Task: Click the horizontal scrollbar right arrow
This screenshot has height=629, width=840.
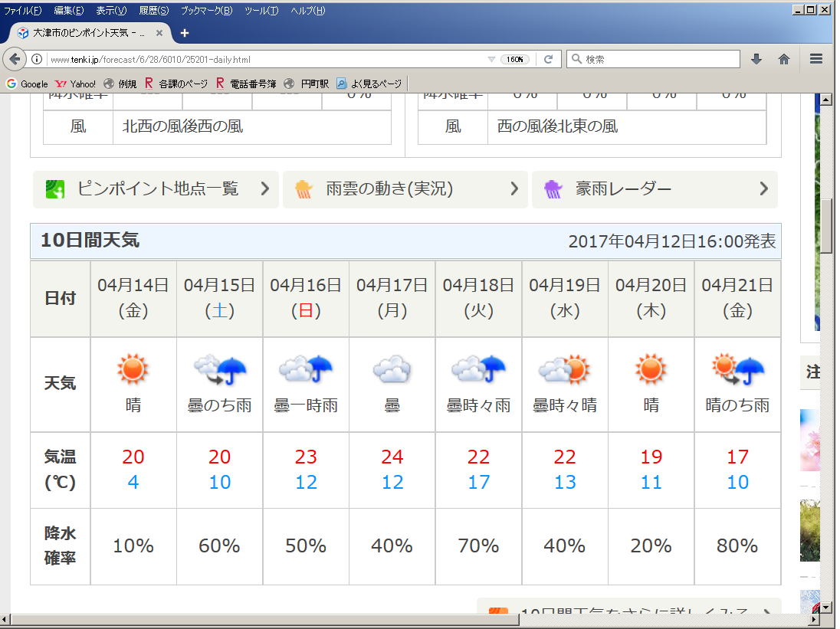Action: [814, 619]
